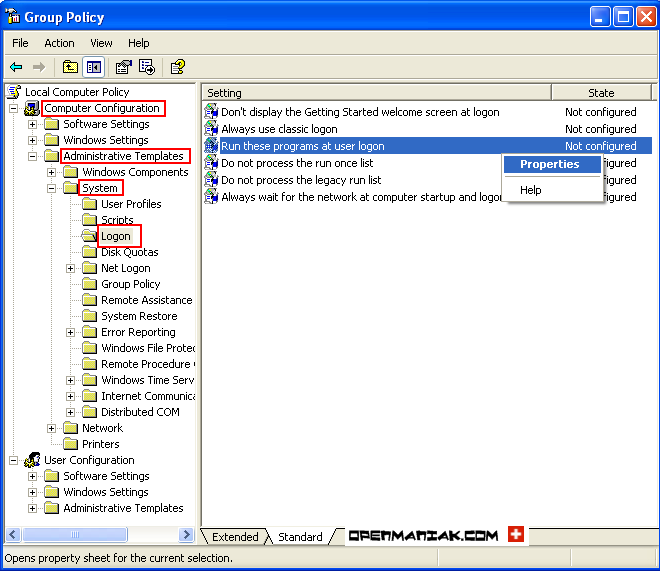Expand Software Settings under Computer Configuration

pyautogui.click(x=32, y=125)
